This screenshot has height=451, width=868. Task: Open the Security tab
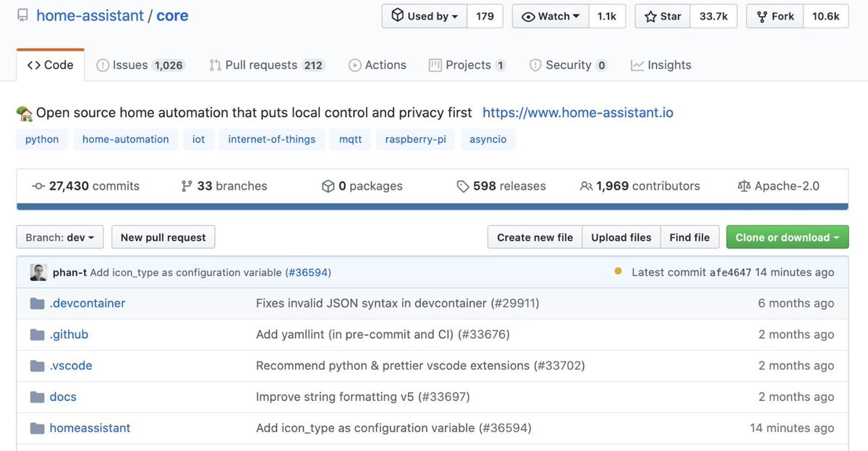click(x=569, y=65)
